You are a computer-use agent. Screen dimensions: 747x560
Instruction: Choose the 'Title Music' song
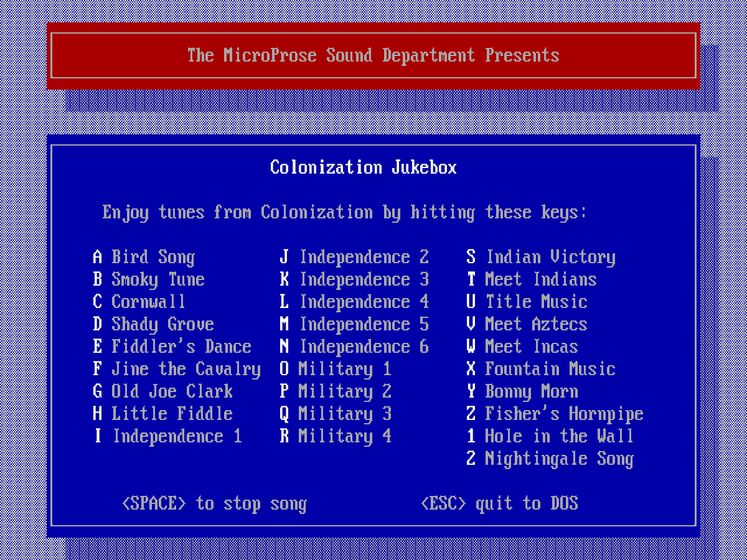pos(527,302)
